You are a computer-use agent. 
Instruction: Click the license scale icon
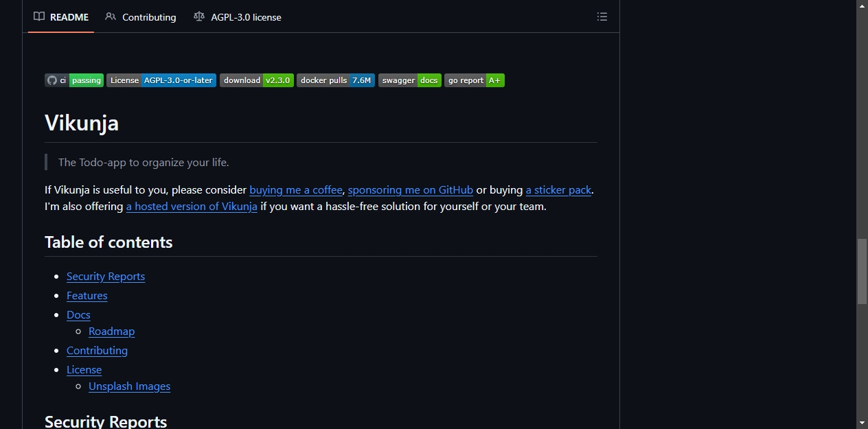pos(199,16)
